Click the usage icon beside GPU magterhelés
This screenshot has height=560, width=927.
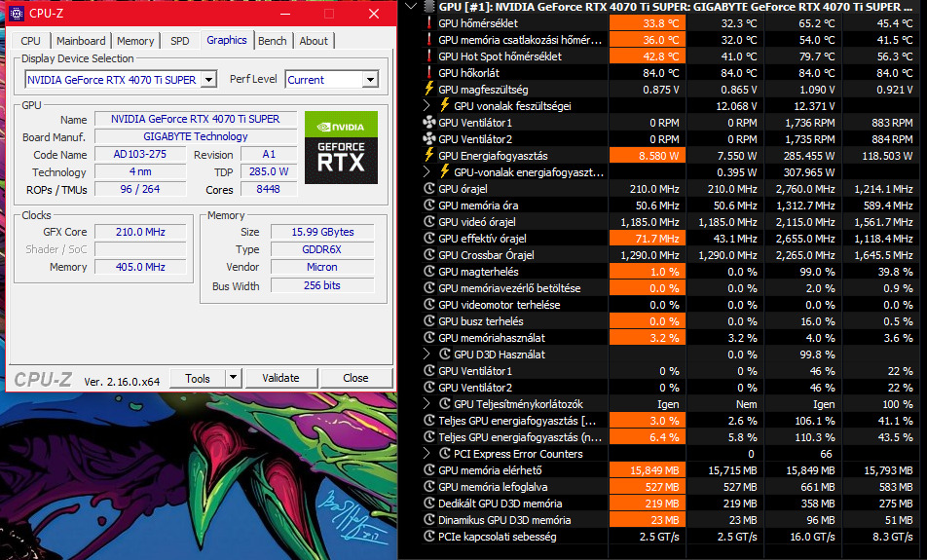[429, 272]
